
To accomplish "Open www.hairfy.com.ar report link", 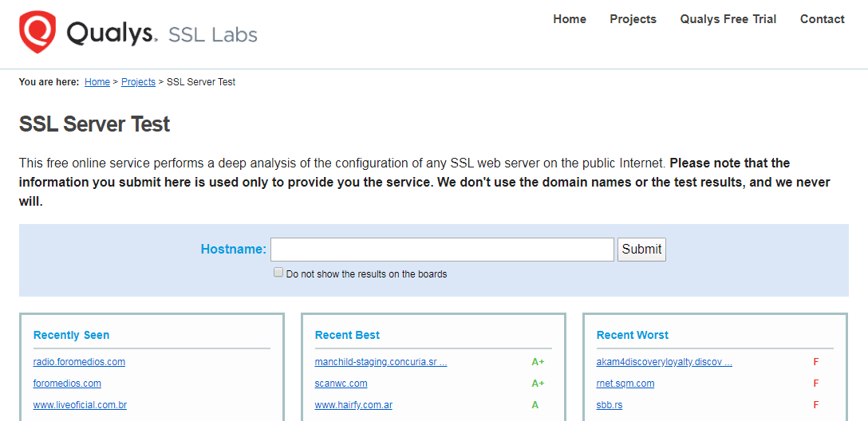I will coord(353,405).
